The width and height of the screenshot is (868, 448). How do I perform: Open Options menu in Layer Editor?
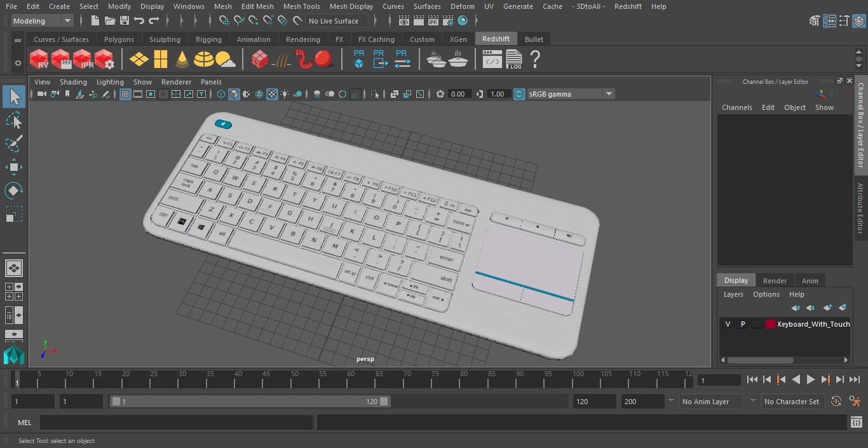pos(766,294)
